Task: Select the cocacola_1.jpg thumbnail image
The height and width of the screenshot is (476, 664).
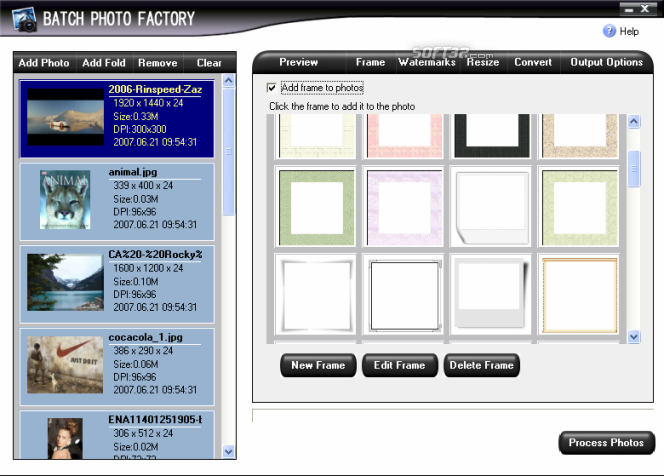Action: [65, 365]
